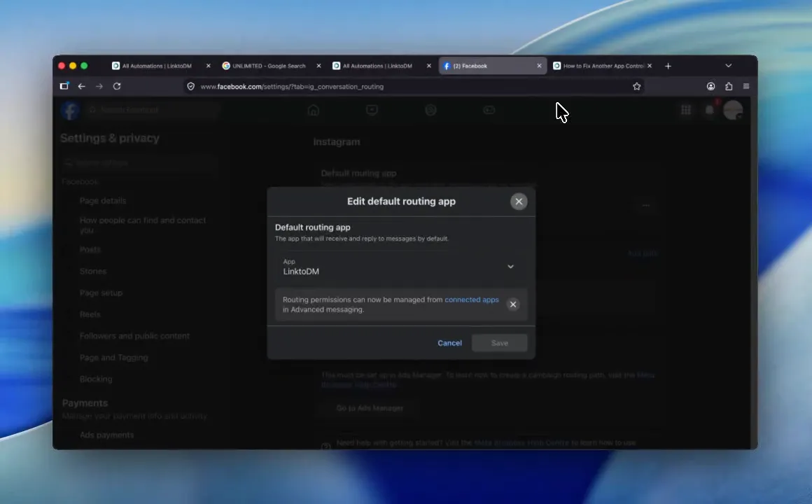Open the sidebar panel icon in toolbar

click(64, 86)
